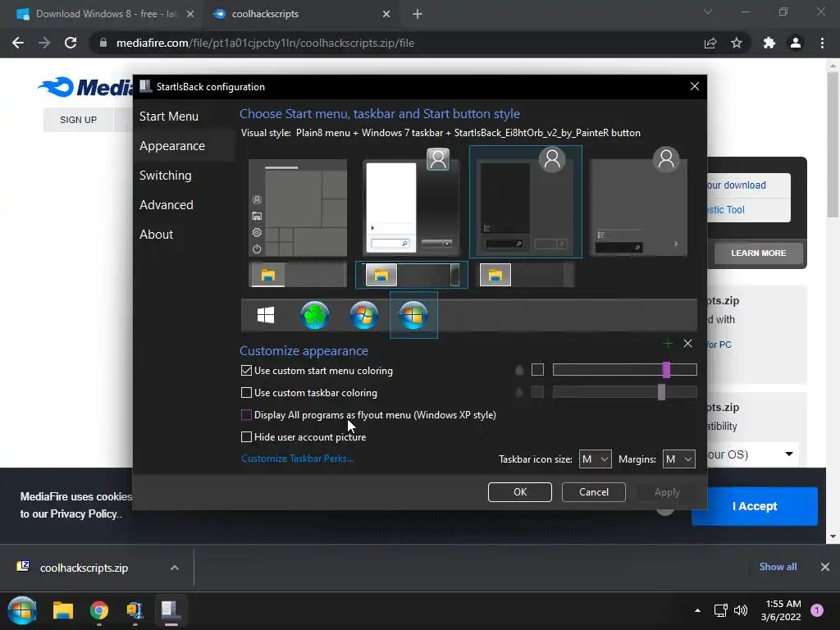Enable Use custom taskbar coloring
Viewport: 840px width, 630px height.
(x=246, y=393)
